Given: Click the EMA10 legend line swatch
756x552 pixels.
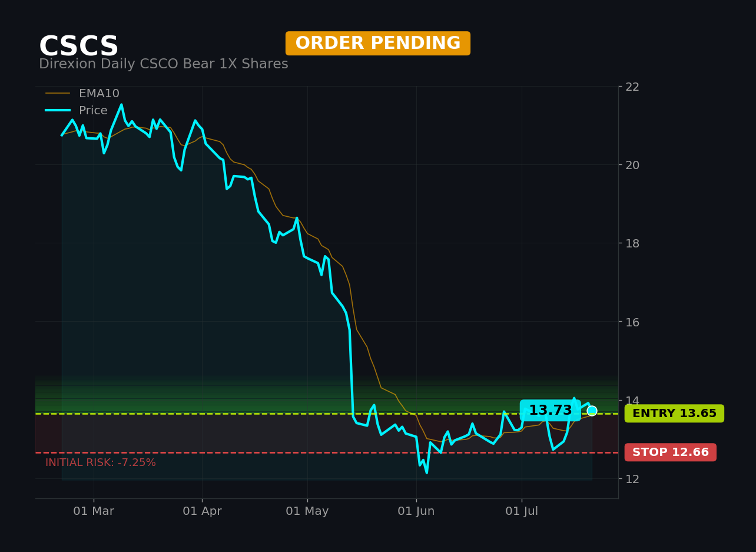Looking at the screenshot, I should 58,94.
